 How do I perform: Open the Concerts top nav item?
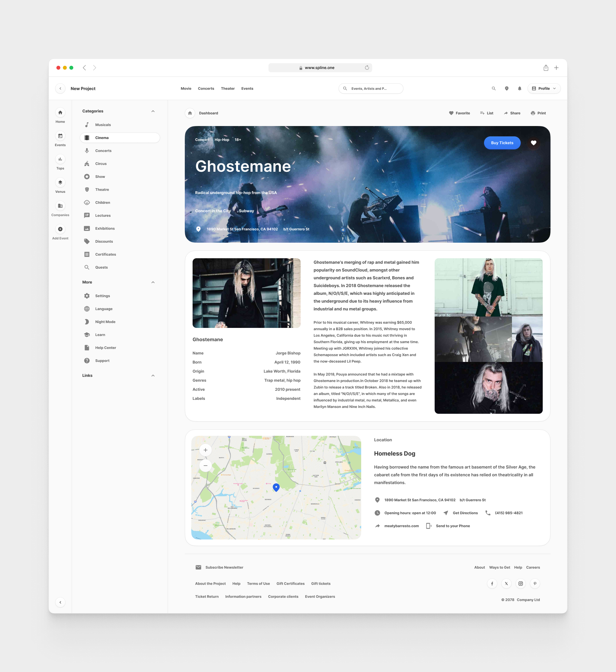tap(206, 88)
